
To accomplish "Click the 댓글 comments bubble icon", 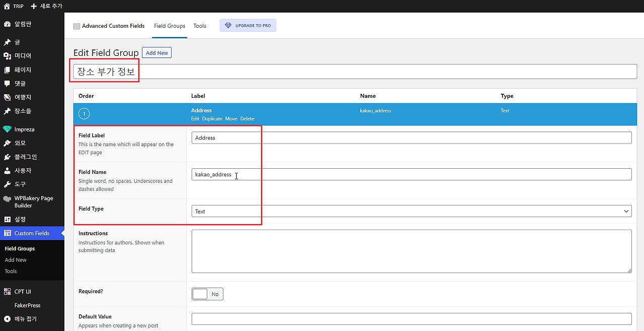I will point(7,84).
